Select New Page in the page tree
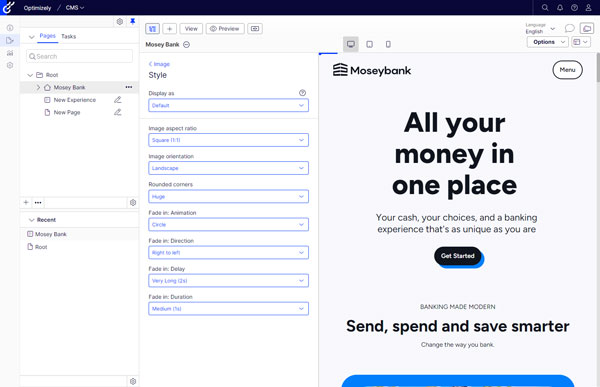The width and height of the screenshot is (600, 387). click(67, 112)
